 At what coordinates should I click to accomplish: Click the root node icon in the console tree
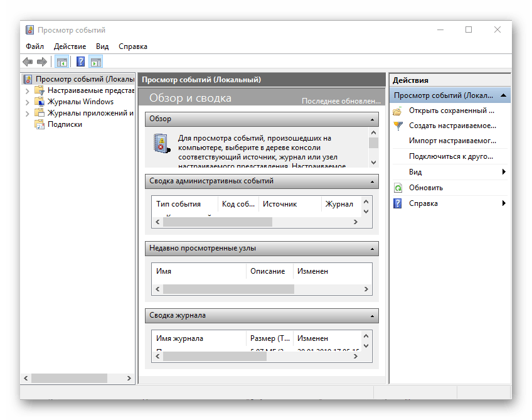[28, 80]
